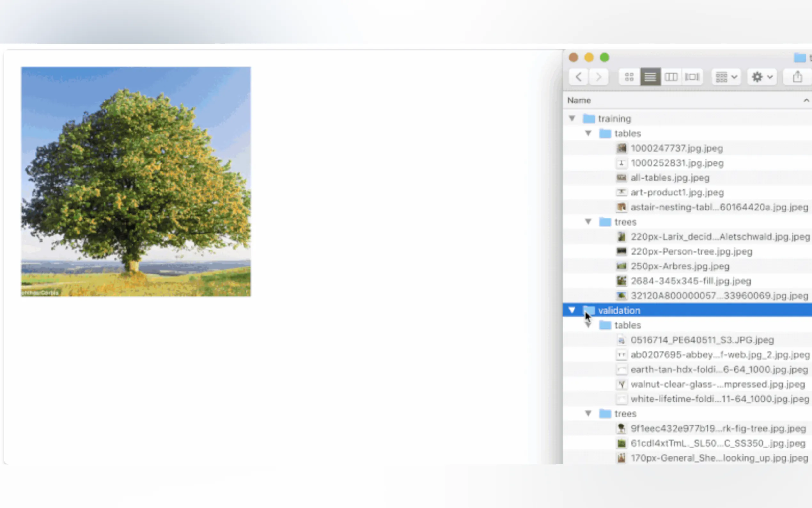The height and width of the screenshot is (508, 812).
Task: Click the Finder back navigation arrow
Action: [x=578, y=77]
